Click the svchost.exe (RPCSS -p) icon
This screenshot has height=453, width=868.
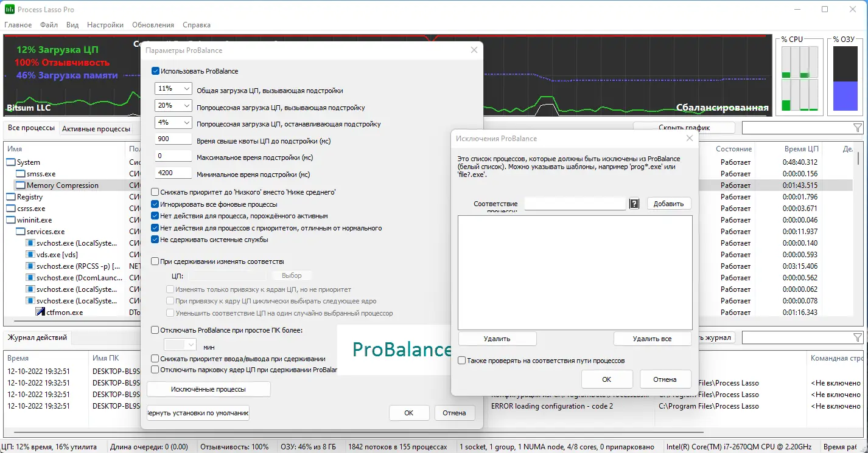30,266
